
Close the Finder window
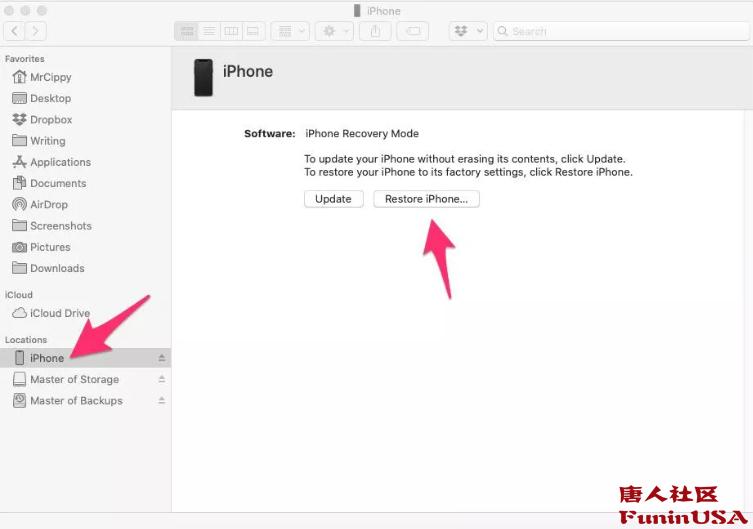click(9, 10)
